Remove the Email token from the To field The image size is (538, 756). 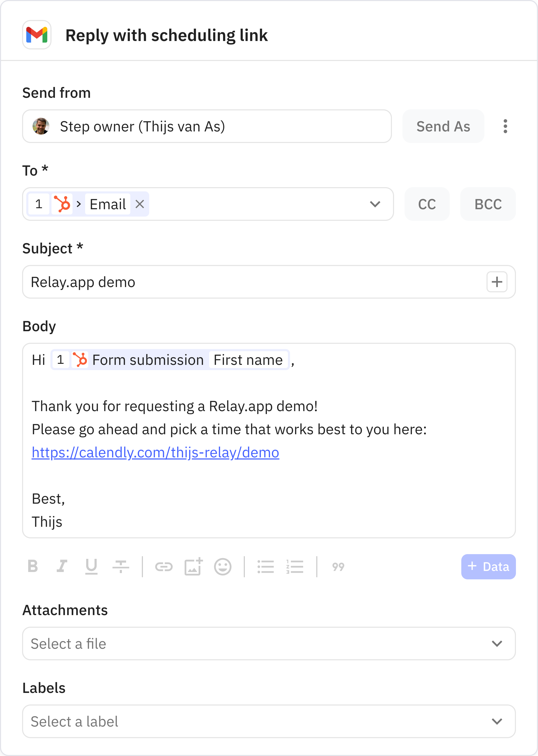point(139,204)
